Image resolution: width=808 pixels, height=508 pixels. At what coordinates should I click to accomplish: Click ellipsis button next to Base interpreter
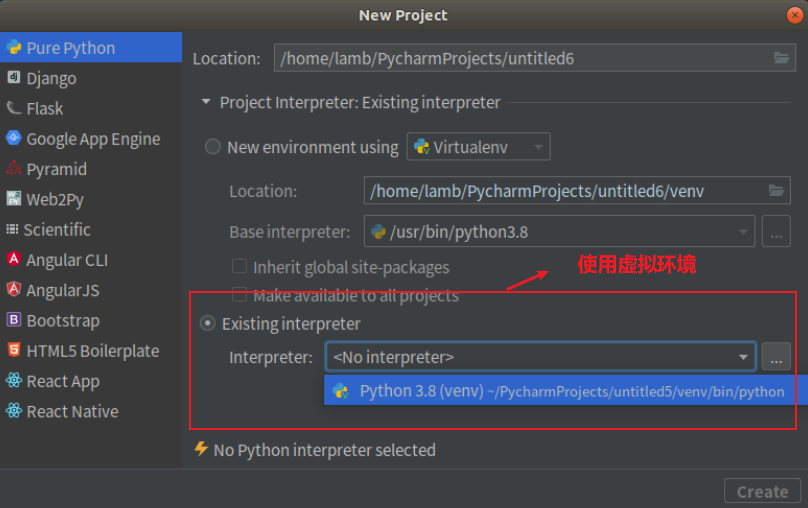pos(776,231)
